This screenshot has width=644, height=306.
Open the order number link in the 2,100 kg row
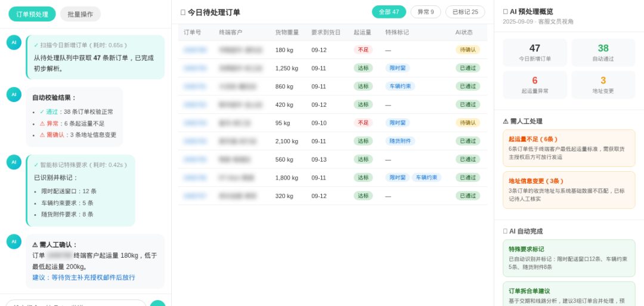tap(195, 141)
